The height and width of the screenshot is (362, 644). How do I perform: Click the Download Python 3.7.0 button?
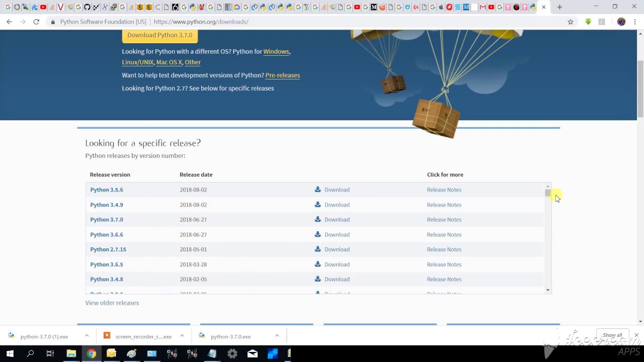pyautogui.click(x=159, y=35)
